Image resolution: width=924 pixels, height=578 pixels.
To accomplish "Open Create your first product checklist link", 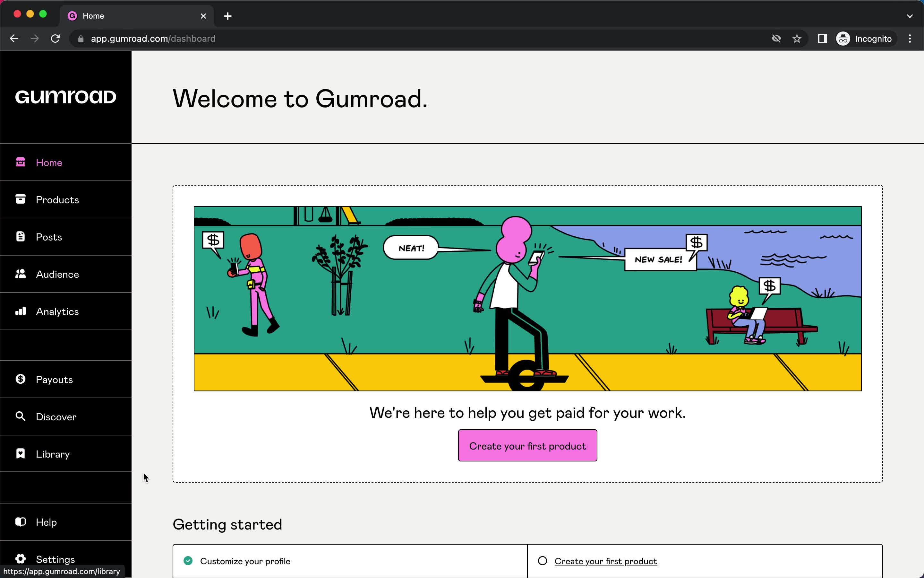I will pos(605,561).
